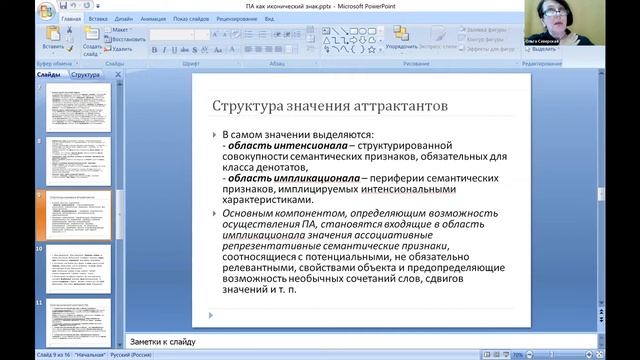This screenshot has height=360, width=640.
Task: Select slide 11 thumbnail
Action: [78, 322]
